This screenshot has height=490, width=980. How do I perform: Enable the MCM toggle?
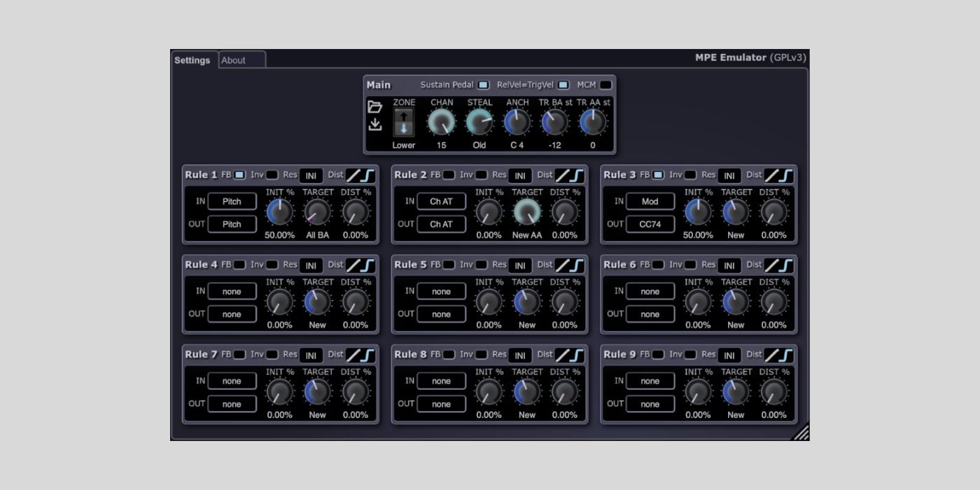point(605,85)
